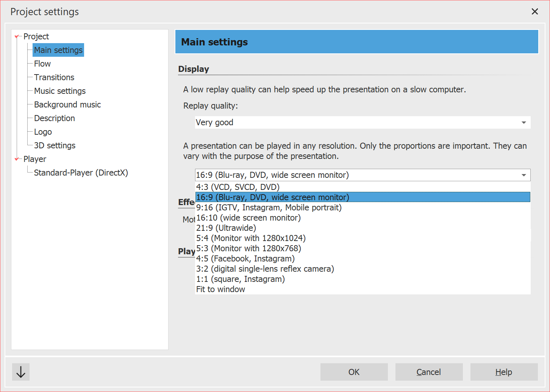Cancel the Project settings dialog

[x=429, y=372]
